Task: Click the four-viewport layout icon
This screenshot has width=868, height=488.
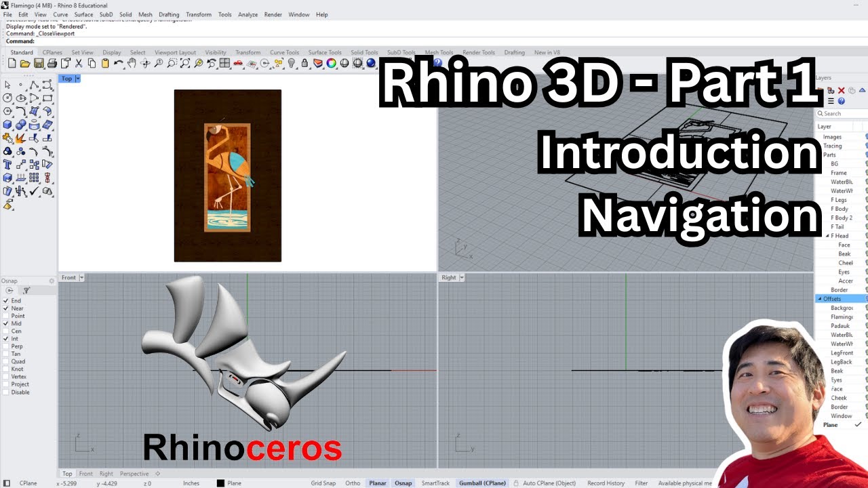Action: (224, 63)
